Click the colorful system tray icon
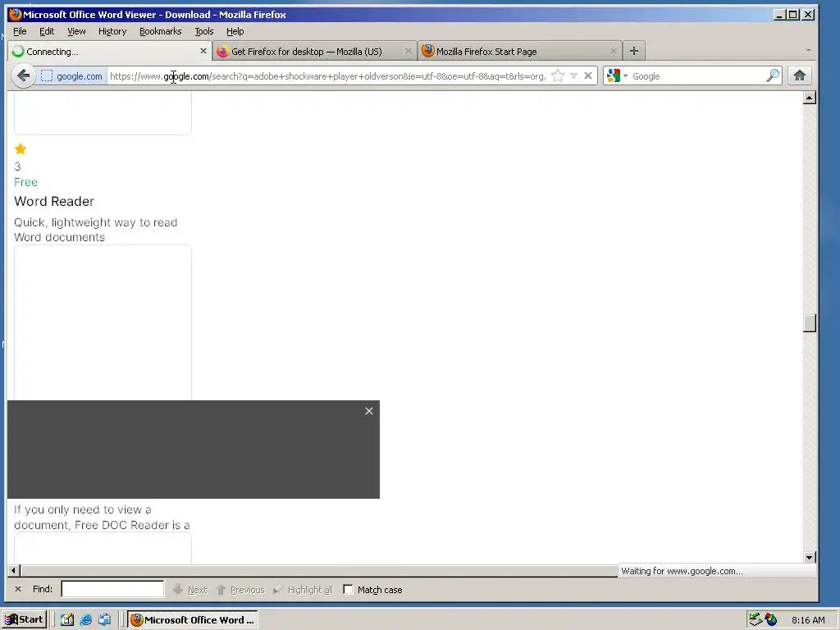Image resolution: width=840 pixels, height=630 pixels. click(771, 620)
